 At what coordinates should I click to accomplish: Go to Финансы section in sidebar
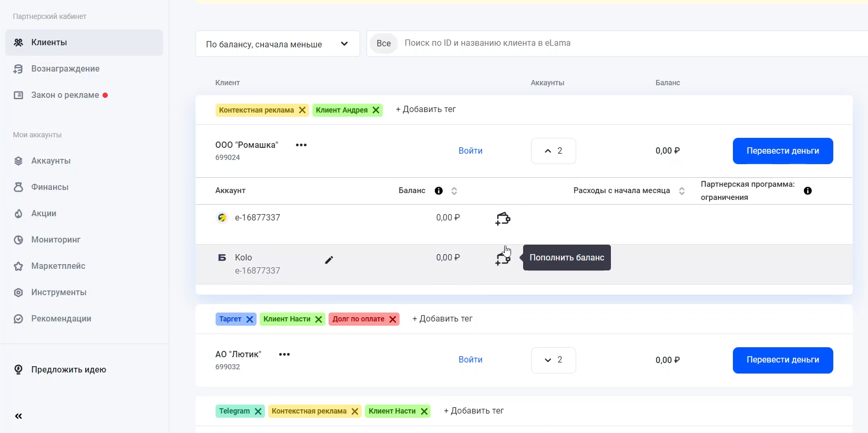[x=50, y=187]
